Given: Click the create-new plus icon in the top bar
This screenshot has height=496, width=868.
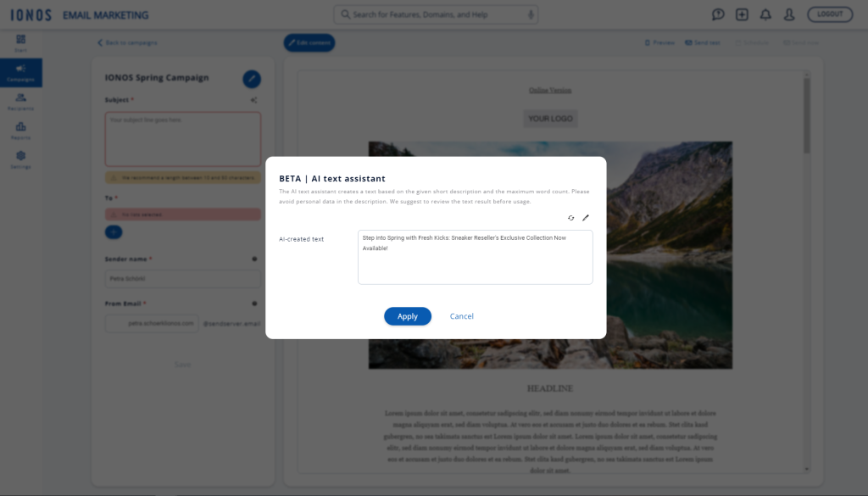Looking at the screenshot, I should (x=743, y=14).
